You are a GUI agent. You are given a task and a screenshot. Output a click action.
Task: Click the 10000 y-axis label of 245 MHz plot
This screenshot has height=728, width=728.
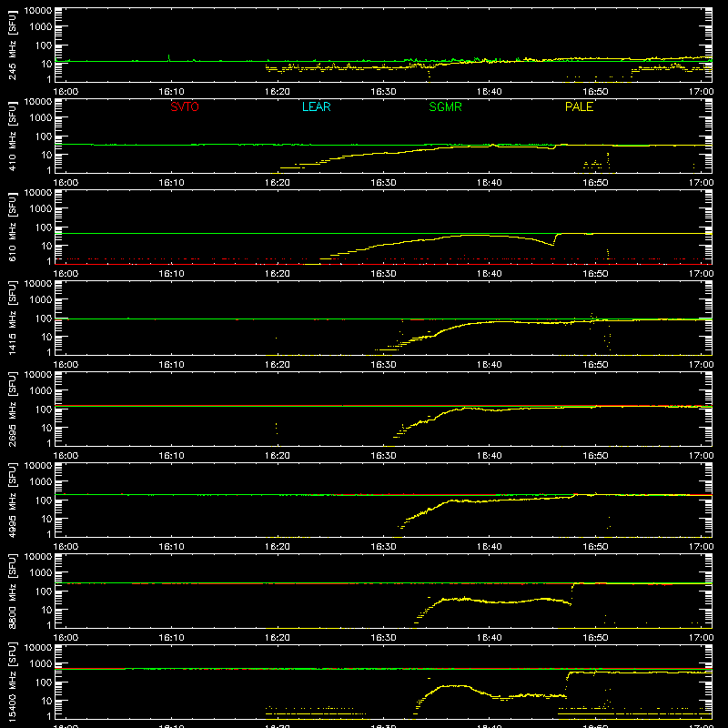point(38,11)
